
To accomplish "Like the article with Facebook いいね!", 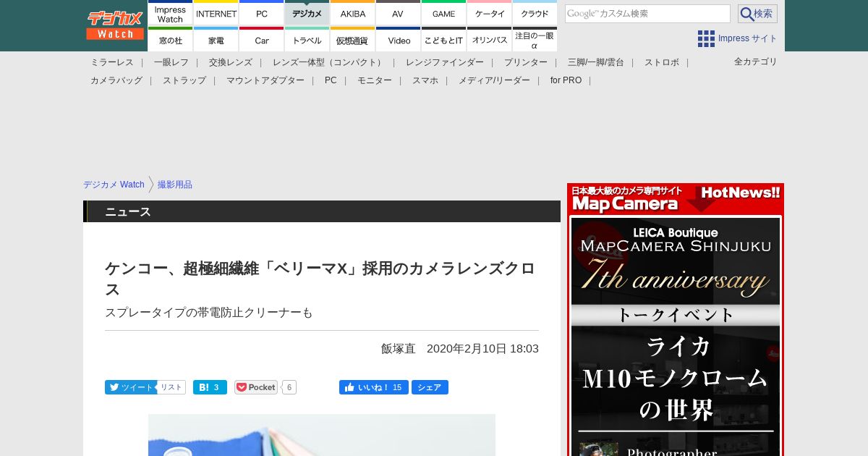I will (x=373, y=387).
